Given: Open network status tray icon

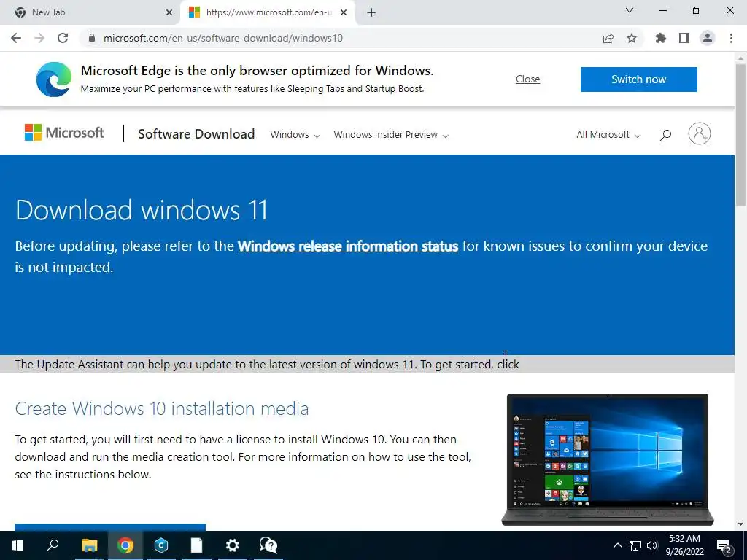Looking at the screenshot, I should tap(635, 545).
